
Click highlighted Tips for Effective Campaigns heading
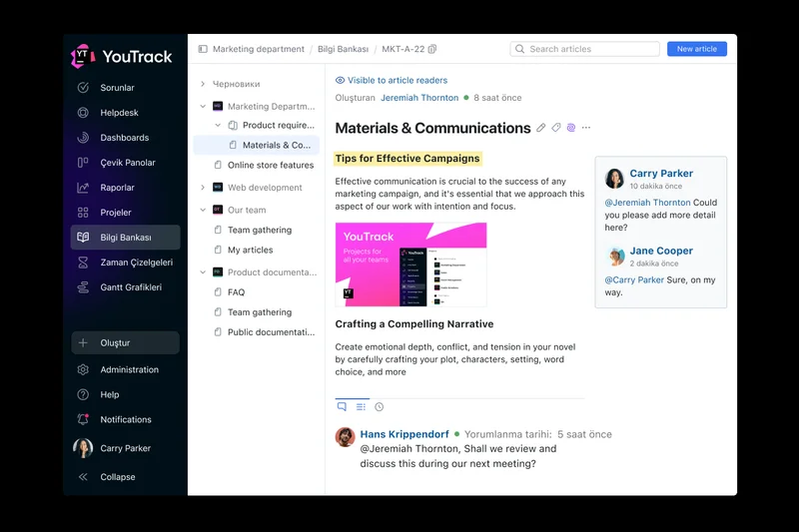407,159
